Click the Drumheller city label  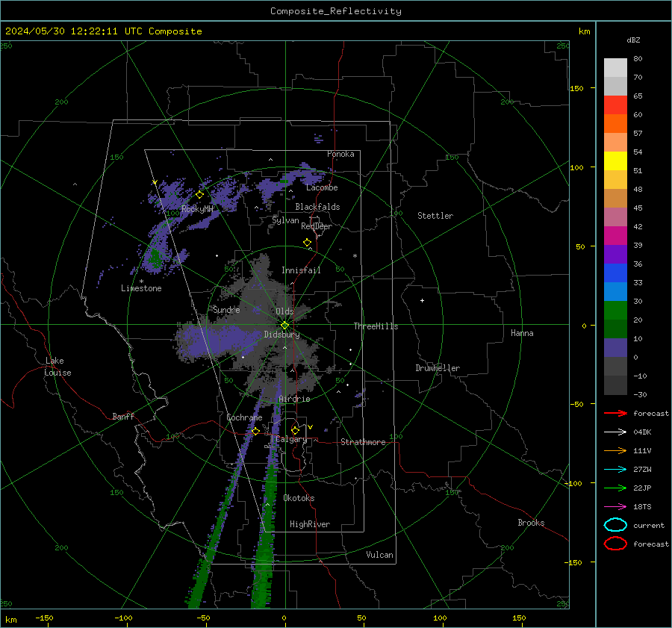pos(438,368)
